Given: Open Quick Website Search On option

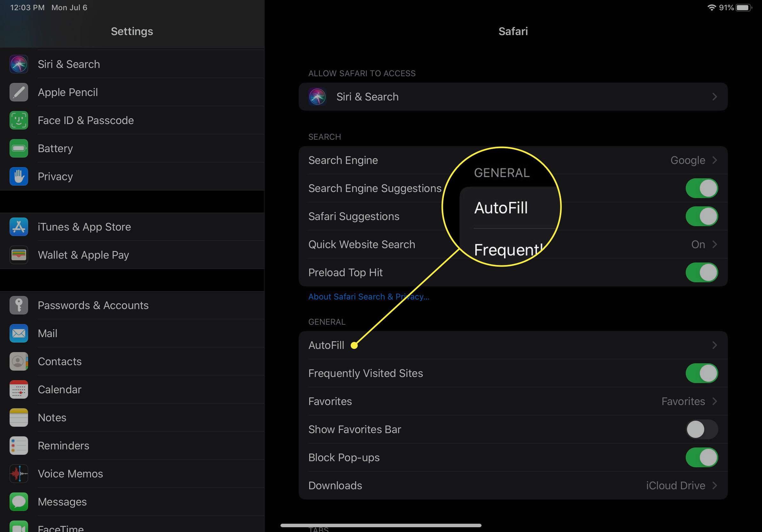Looking at the screenshot, I should tap(704, 244).
